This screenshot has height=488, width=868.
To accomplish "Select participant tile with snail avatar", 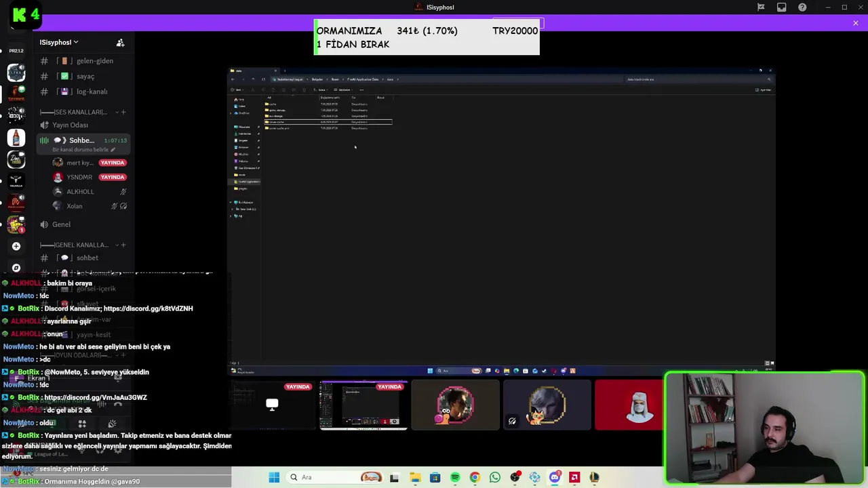I will 455,405.
